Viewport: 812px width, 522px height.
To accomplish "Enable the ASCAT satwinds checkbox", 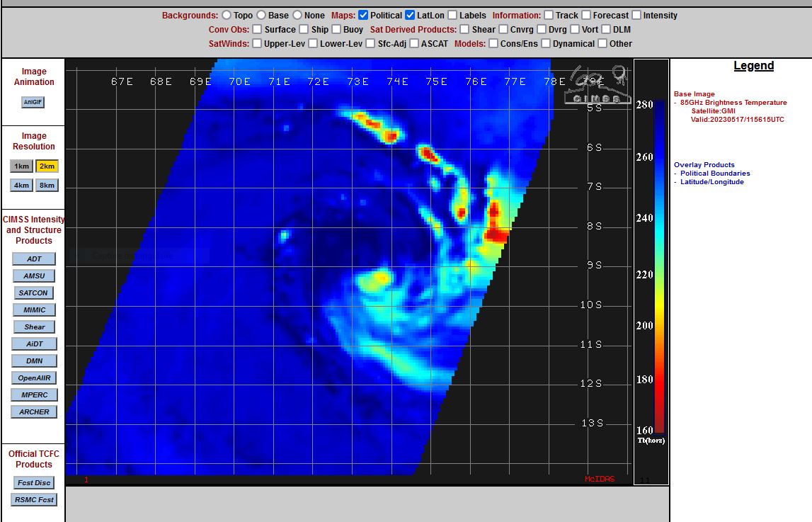I will [414, 44].
